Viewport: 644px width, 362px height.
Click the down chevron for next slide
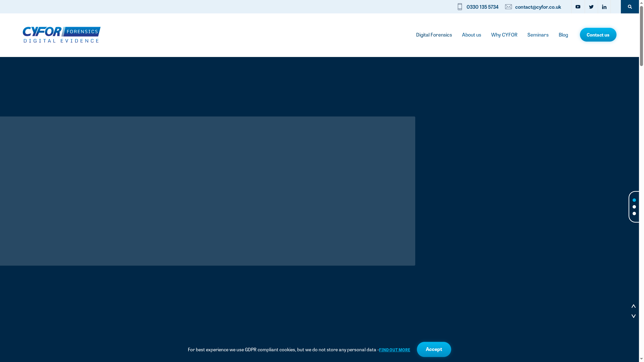click(x=633, y=316)
